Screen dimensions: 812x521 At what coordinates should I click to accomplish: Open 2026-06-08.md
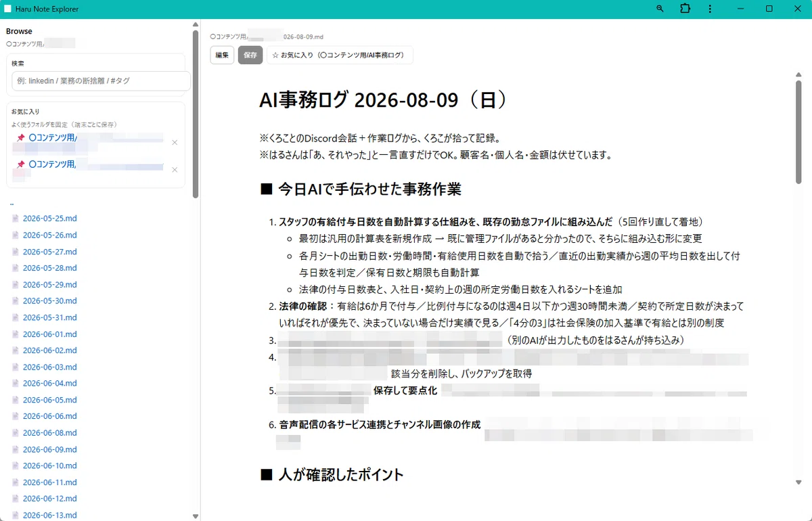coord(49,433)
